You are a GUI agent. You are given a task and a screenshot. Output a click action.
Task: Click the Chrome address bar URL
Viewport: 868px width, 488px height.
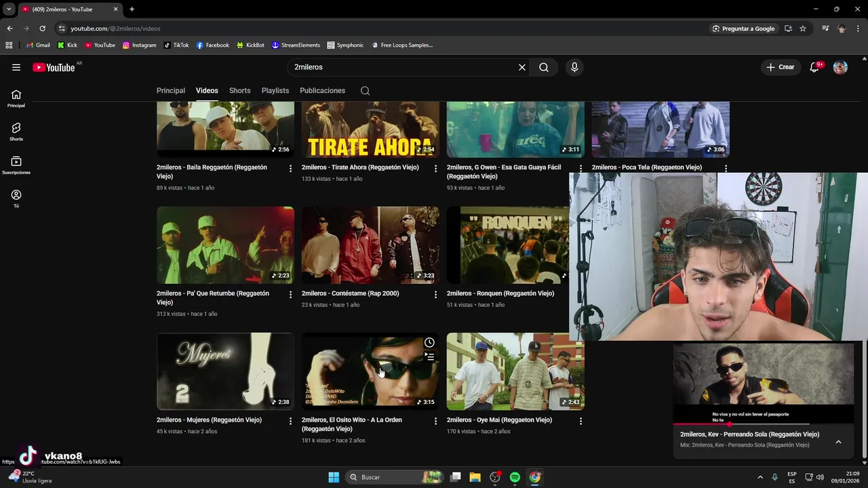coord(115,28)
